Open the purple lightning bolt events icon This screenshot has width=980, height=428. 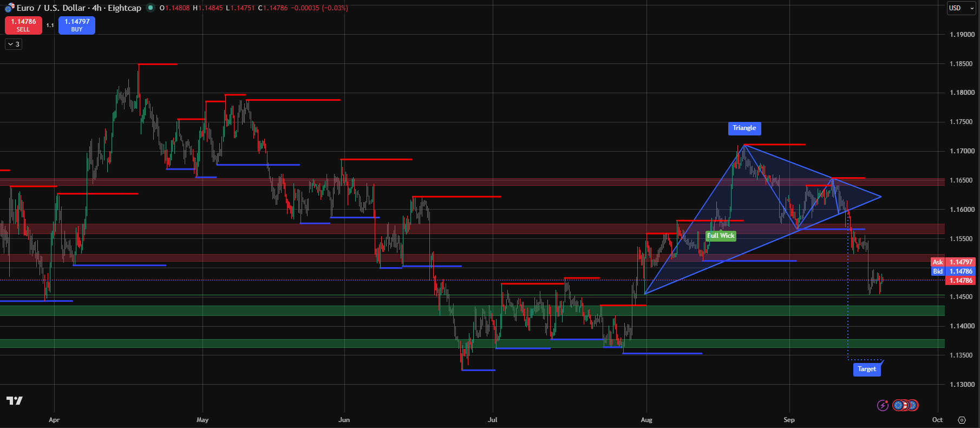883,405
